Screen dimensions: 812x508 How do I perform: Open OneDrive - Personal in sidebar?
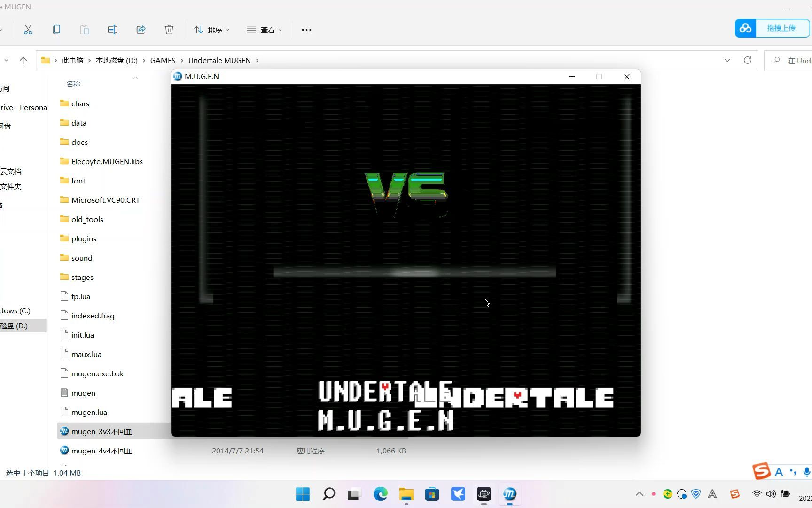click(x=23, y=107)
